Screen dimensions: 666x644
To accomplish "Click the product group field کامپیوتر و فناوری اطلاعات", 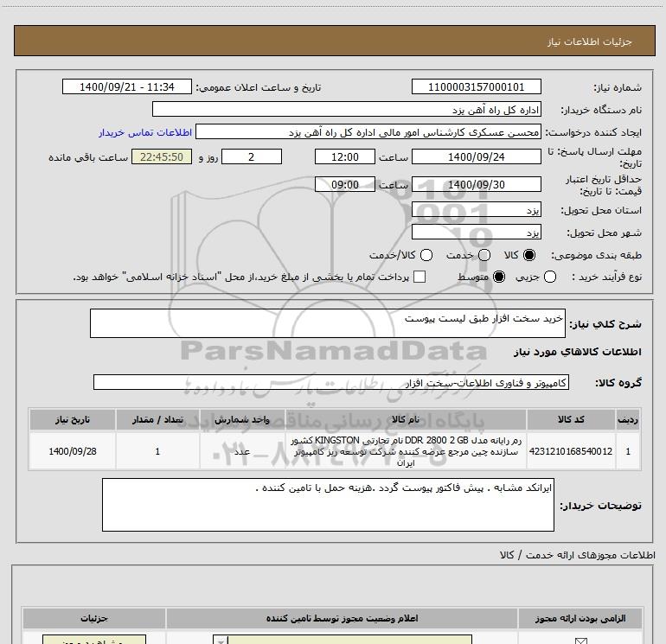I will pos(331,382).
